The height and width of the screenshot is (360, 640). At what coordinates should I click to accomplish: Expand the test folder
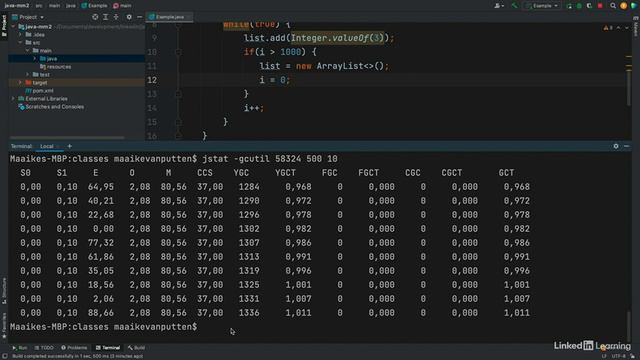pos(28,75)
